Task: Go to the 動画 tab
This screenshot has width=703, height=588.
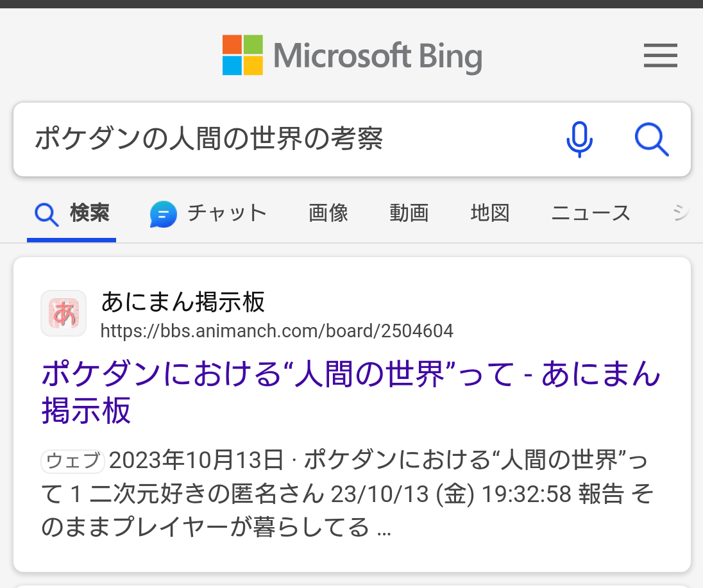Action: [409, 213]
